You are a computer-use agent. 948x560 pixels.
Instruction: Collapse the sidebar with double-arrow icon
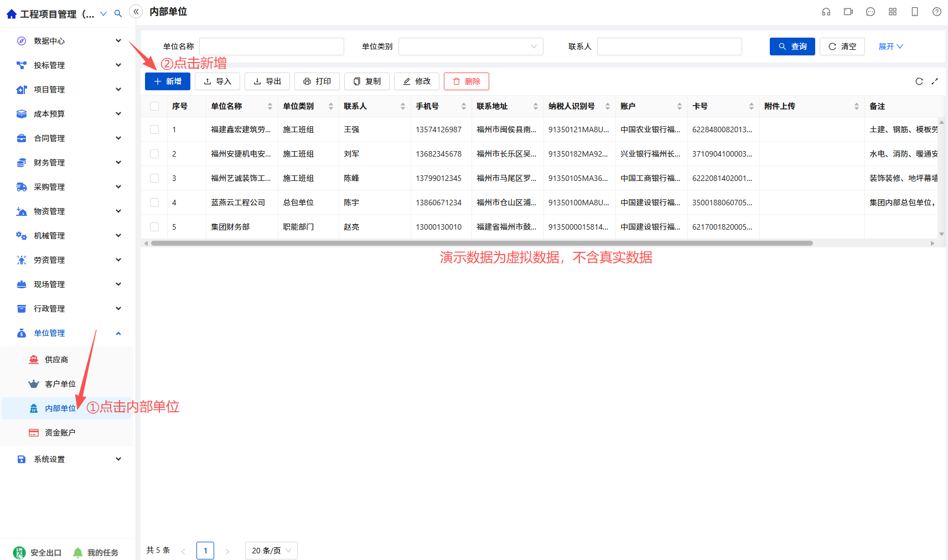tap(136, 12)
